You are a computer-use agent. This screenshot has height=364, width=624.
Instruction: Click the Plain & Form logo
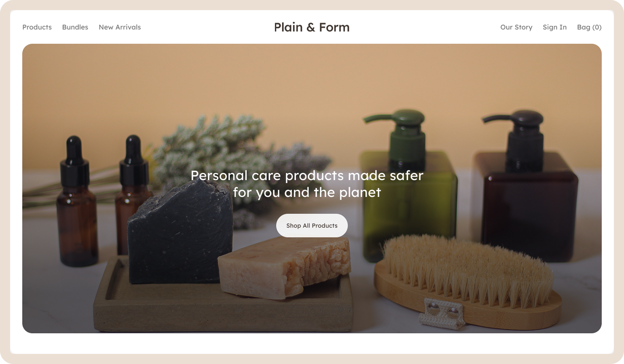312,27
